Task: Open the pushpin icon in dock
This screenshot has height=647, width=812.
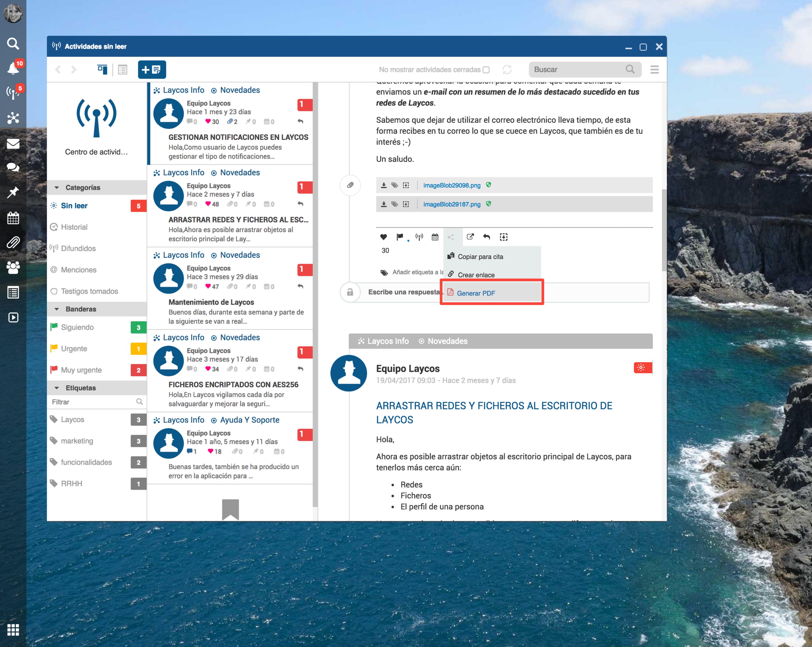Action: [x=13, y=193]
